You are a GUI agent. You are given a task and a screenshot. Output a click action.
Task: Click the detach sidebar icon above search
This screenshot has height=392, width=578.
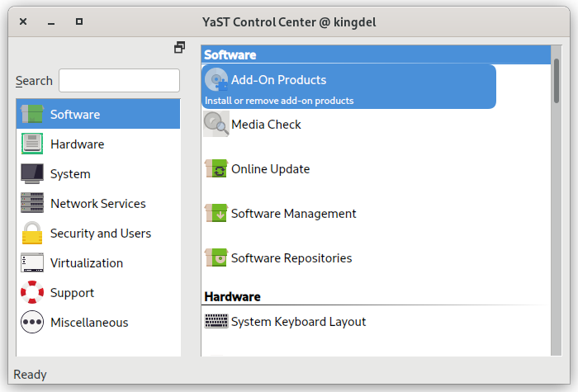pyautogui.click(x=179, y=48)
